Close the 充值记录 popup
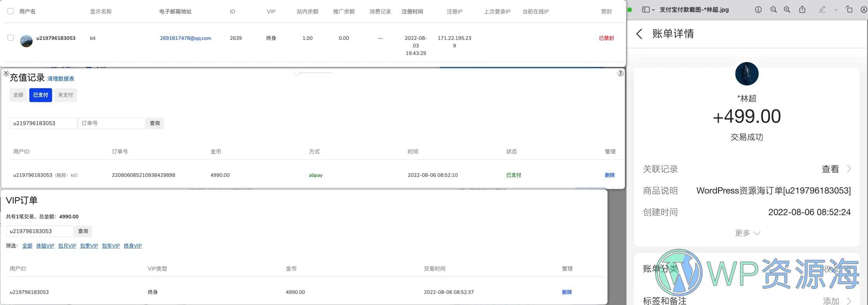The width and height of the screenshot is (868, 305). (6, 73)
